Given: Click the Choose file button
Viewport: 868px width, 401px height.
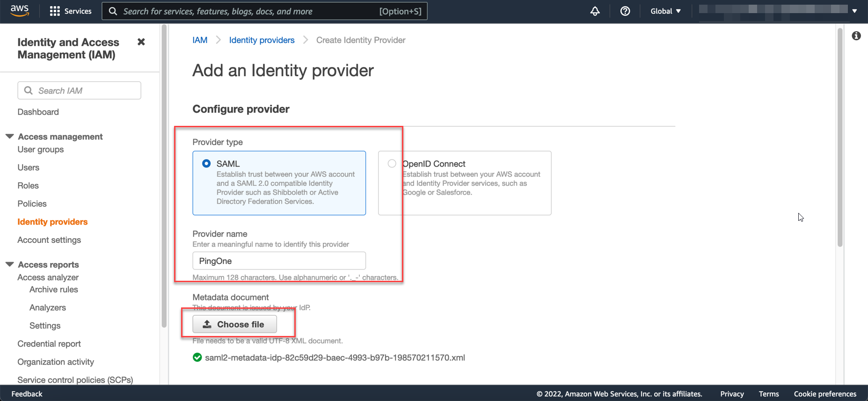Looking at the screenshot, I should tap(234, 324).
